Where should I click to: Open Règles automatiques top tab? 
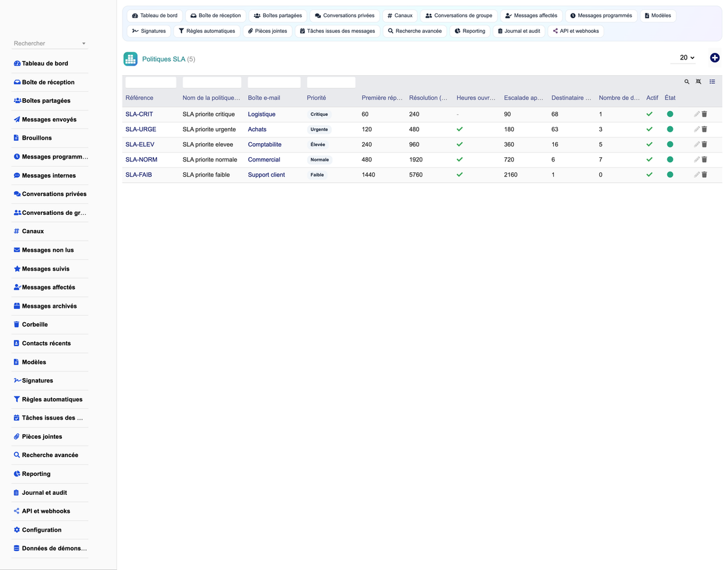pyautogui.click(x=207, y=31)
